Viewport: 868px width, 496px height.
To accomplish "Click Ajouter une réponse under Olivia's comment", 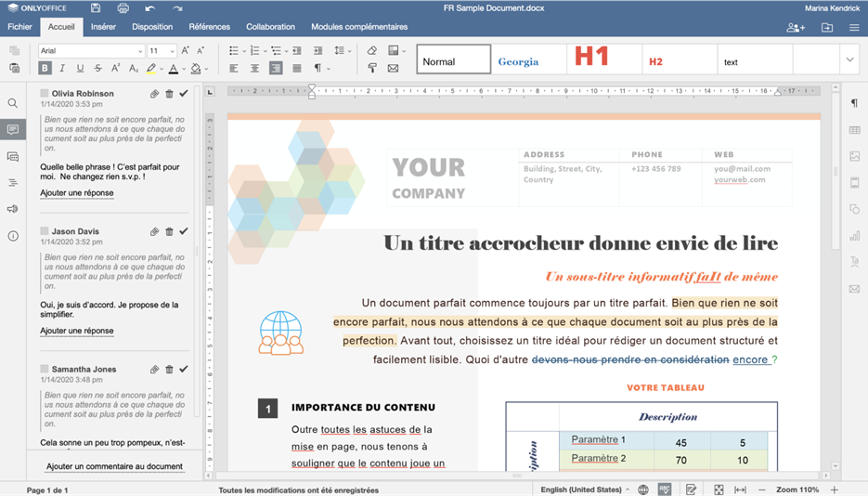I will coord(77,193).
